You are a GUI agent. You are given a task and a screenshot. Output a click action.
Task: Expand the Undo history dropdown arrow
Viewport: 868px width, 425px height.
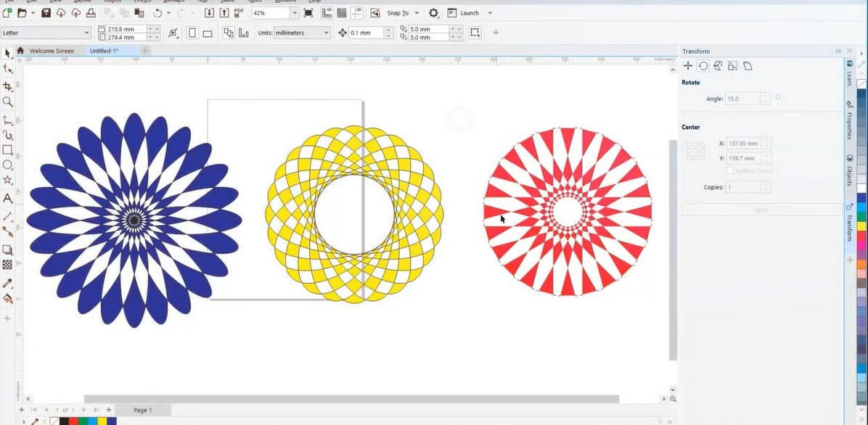point(169,13)
